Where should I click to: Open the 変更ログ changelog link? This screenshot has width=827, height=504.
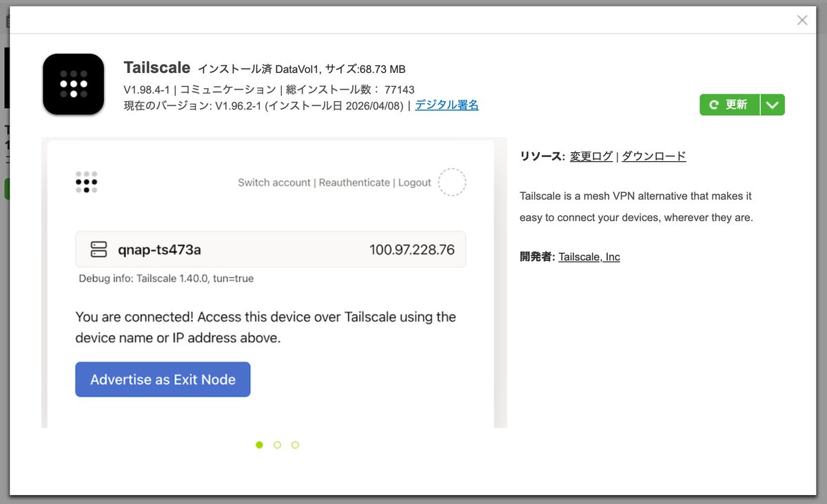coord(591,156)
